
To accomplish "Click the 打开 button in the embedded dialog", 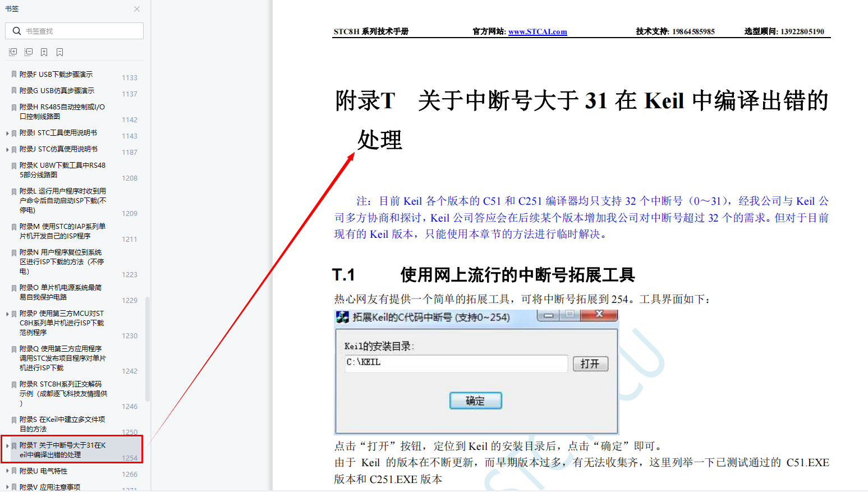I will point(590,364).
